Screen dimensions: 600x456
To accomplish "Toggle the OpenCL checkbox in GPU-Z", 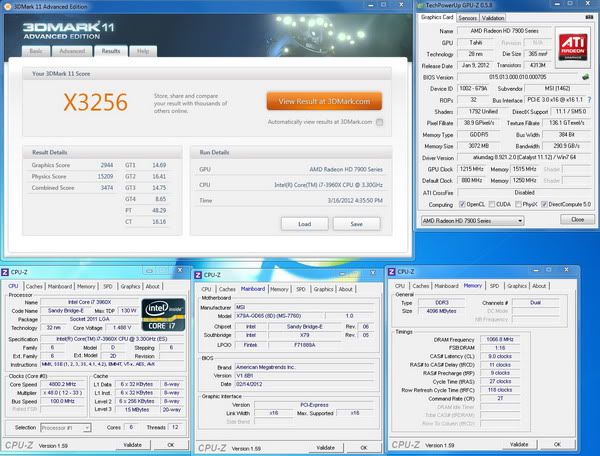I will (x=462, y=204).
